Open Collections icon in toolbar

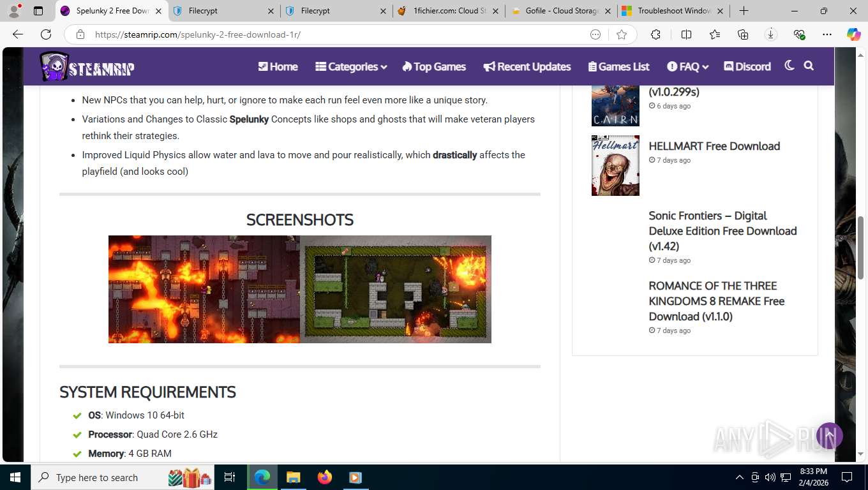(742, 34)
